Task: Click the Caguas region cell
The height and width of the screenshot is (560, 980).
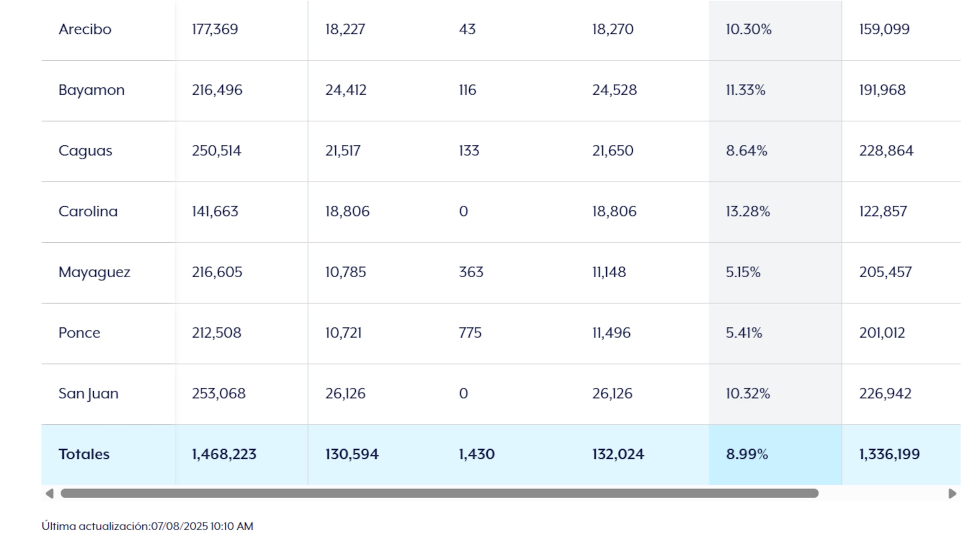Action: coord(85,151)
